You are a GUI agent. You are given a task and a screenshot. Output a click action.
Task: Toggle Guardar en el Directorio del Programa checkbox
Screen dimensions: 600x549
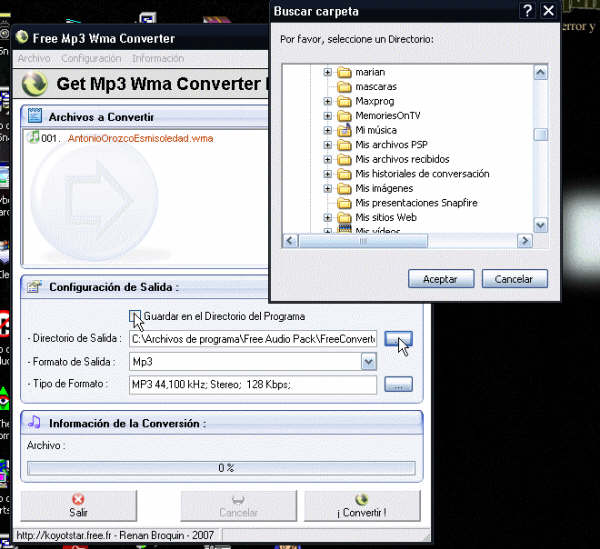point(135,316)
